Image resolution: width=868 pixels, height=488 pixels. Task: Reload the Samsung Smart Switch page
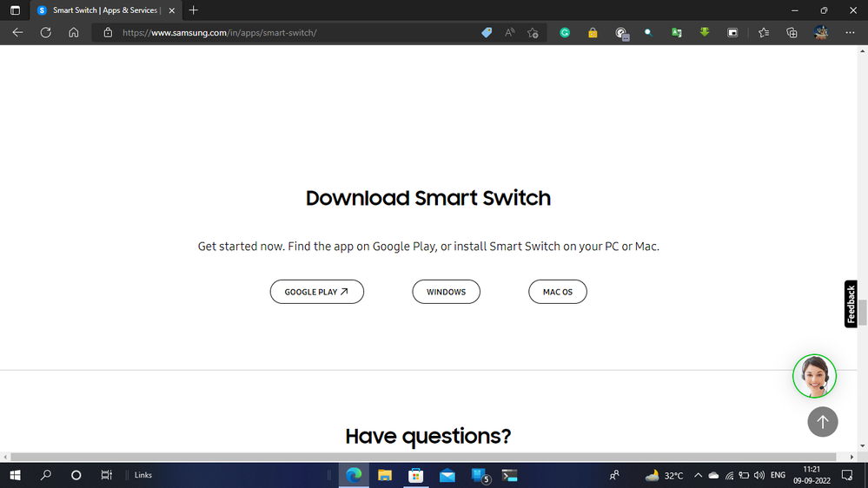click(45, 33)
